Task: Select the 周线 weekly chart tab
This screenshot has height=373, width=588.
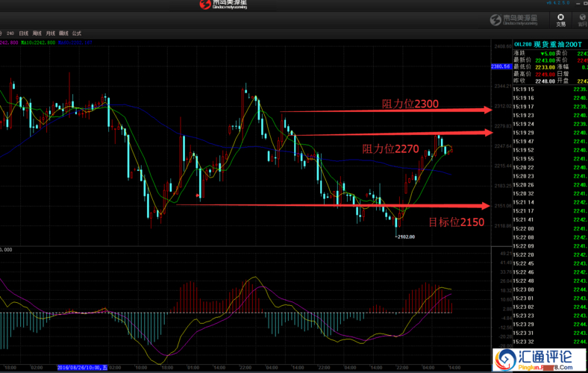Action: click(37, 34)
